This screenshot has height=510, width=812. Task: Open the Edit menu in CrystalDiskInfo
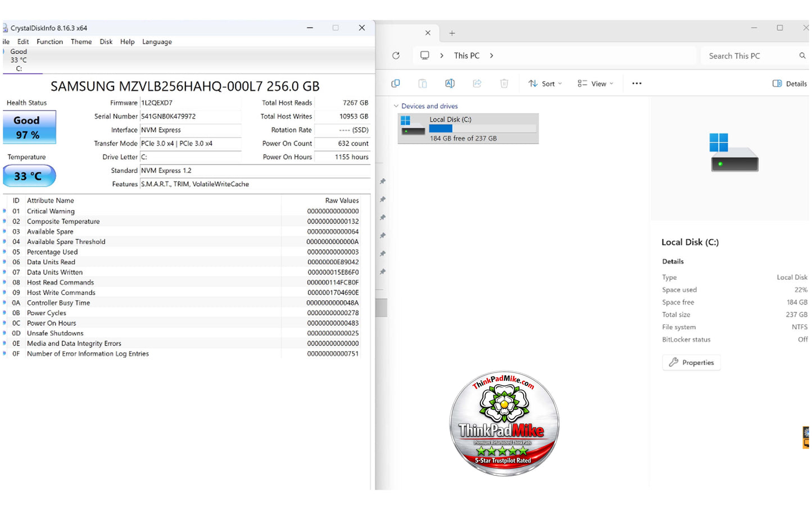[x=23, y=42]
